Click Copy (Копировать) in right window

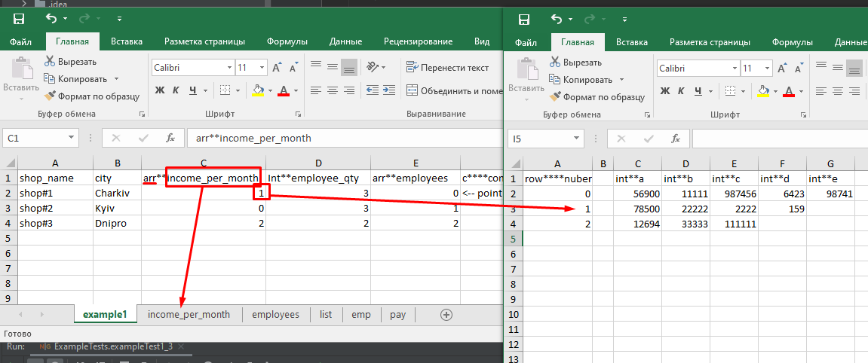point(583,80)
